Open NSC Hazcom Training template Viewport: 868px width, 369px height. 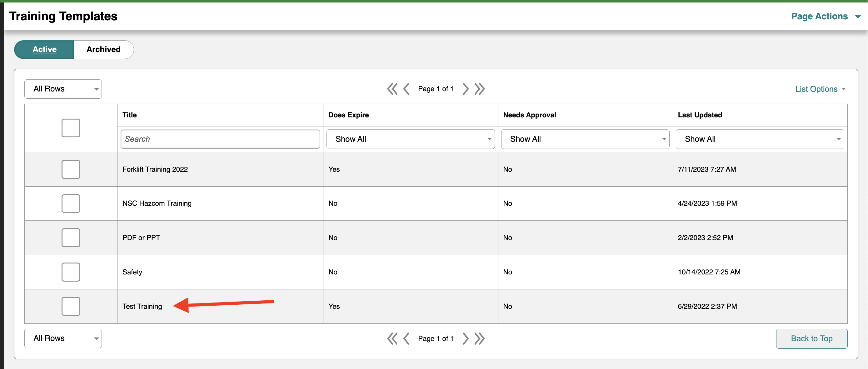pyautogui.click(x=157, y=203)
